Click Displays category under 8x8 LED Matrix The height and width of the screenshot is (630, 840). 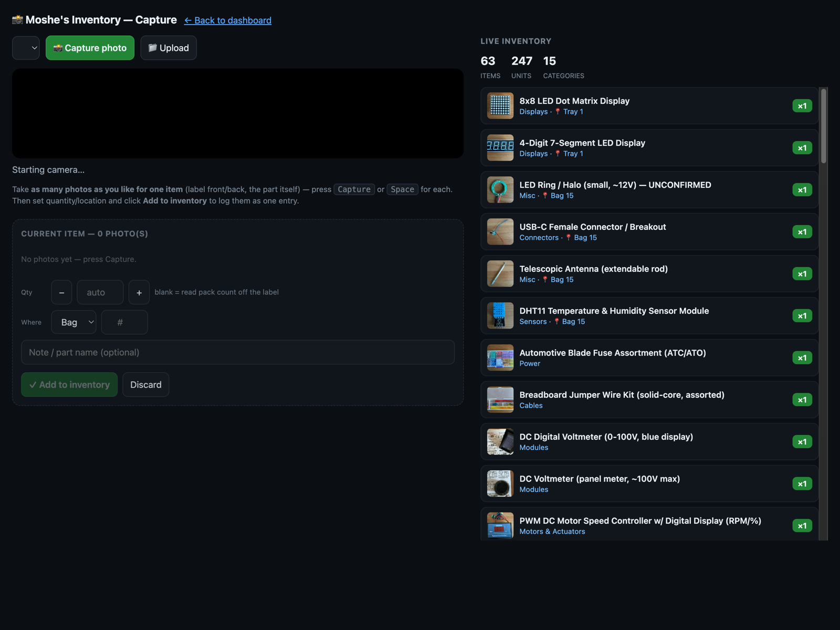coord(533,112)
